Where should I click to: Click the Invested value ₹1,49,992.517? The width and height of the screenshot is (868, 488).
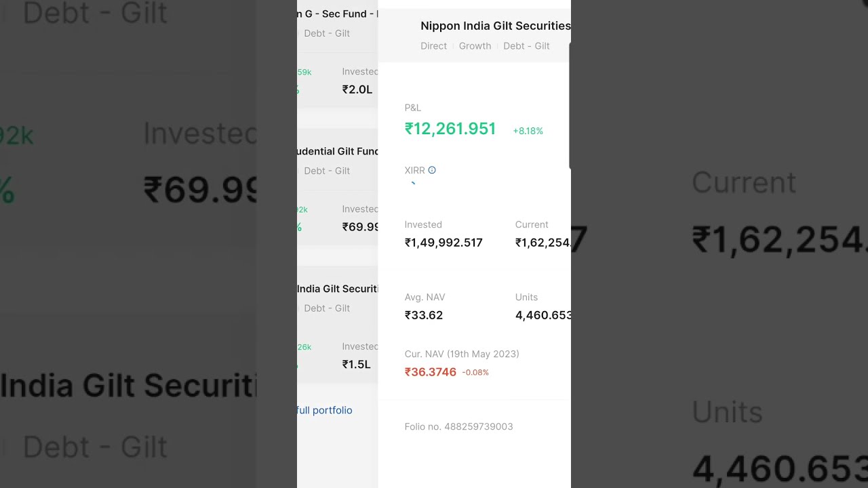(443, 243)
